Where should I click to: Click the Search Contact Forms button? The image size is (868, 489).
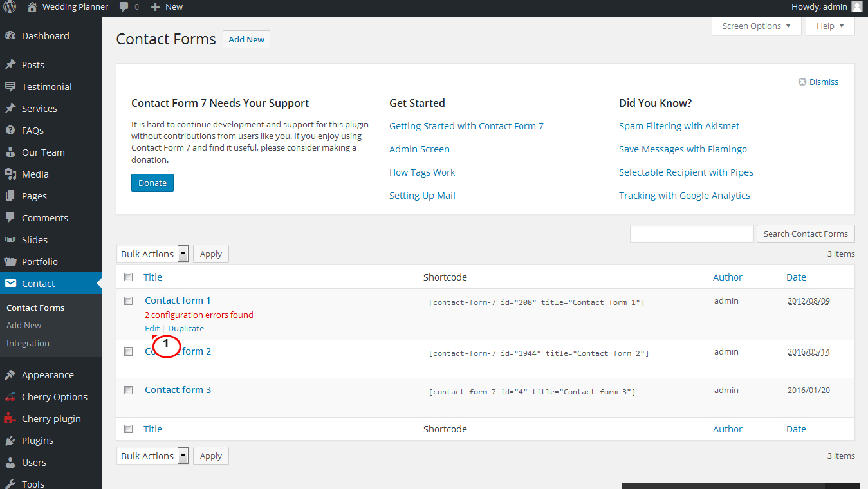[x=806, y=234]
